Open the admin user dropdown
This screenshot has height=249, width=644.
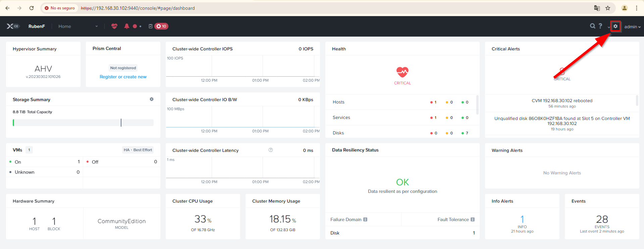click(632, 27)
